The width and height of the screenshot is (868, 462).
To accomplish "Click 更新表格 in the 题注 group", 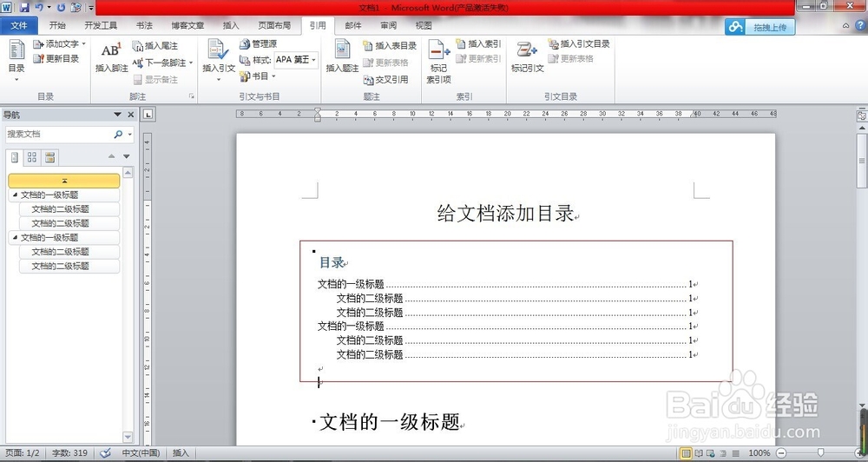I will (386, 63).
